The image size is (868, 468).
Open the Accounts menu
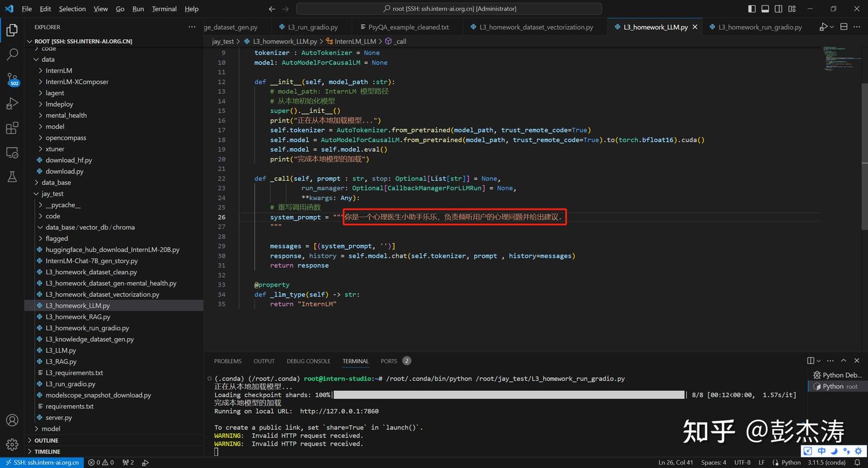pos(12,420)
